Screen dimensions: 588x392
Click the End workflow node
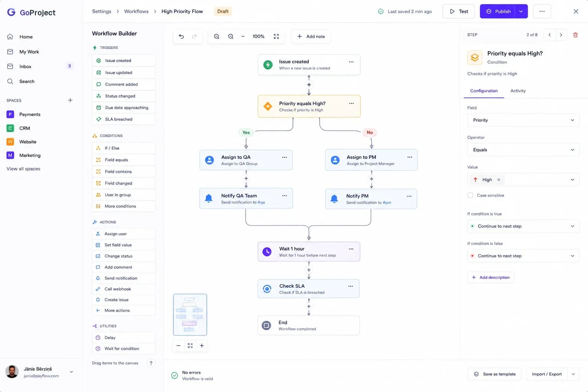click(x=309, y=325)
